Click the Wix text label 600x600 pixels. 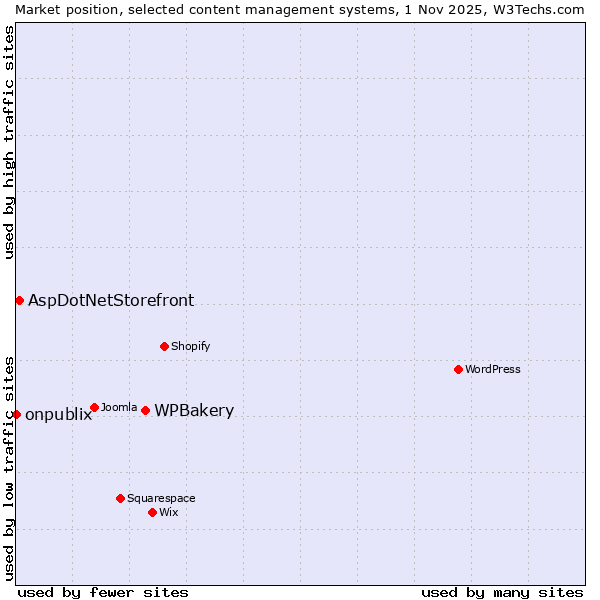click(168, 512)
